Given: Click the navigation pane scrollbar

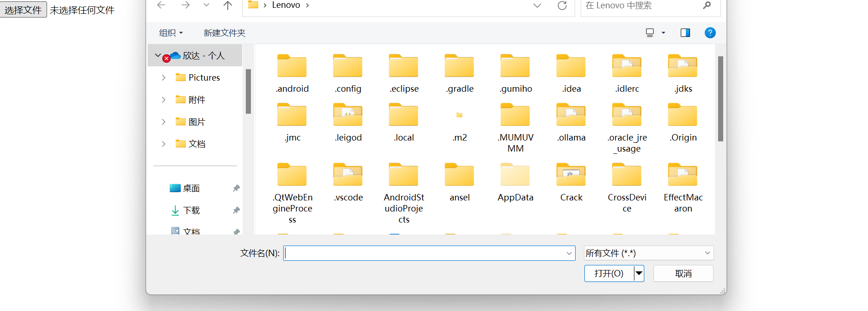Looking at the screenshot, I should [248, 91].
